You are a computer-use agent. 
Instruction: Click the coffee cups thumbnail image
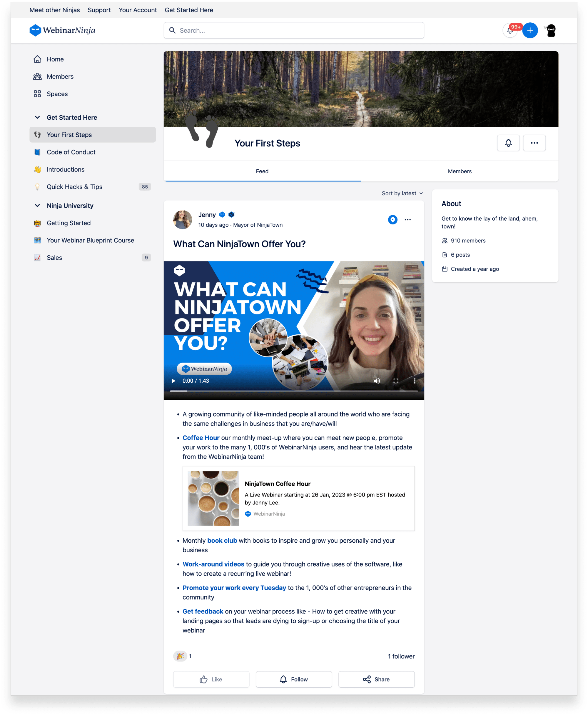click(213, 498)
